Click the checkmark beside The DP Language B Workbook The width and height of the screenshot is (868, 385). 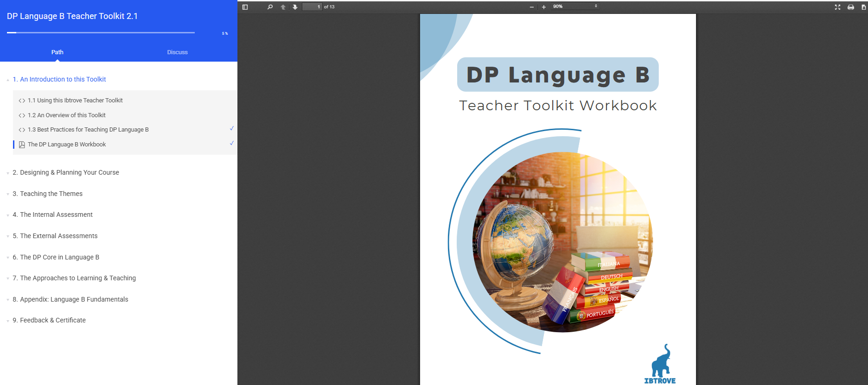(232, 143)
